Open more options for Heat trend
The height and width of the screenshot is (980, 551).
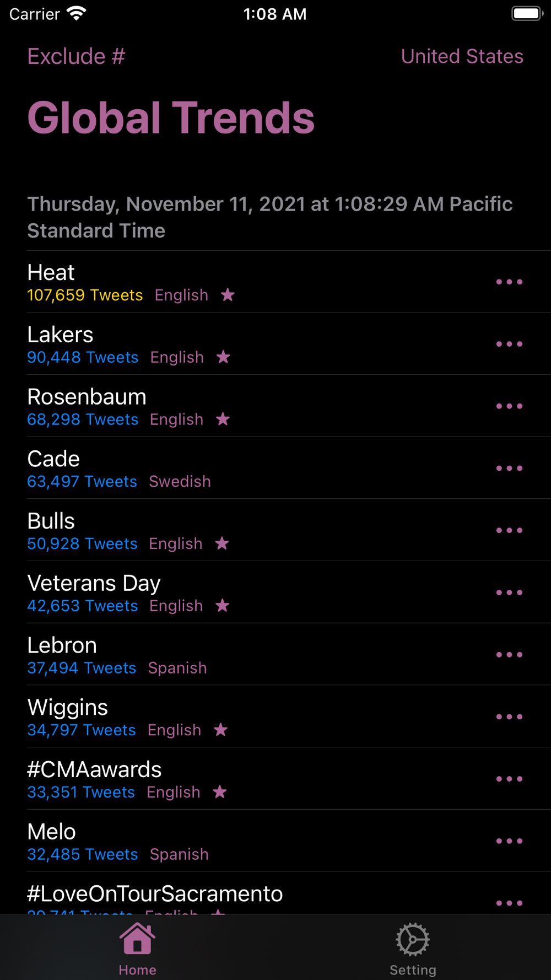(509, 282)
